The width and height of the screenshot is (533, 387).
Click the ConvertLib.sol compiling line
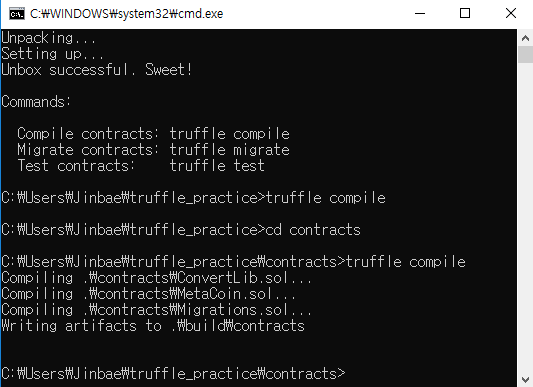[x=156, y=278]
